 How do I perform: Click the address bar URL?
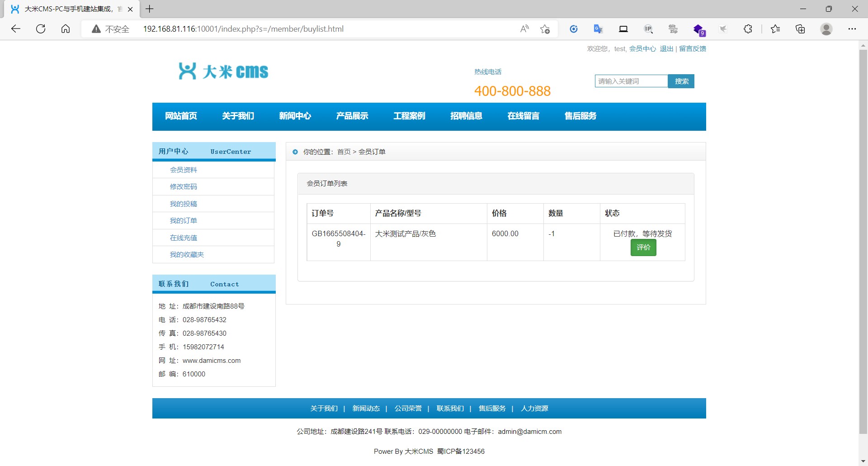pos(243,29)
